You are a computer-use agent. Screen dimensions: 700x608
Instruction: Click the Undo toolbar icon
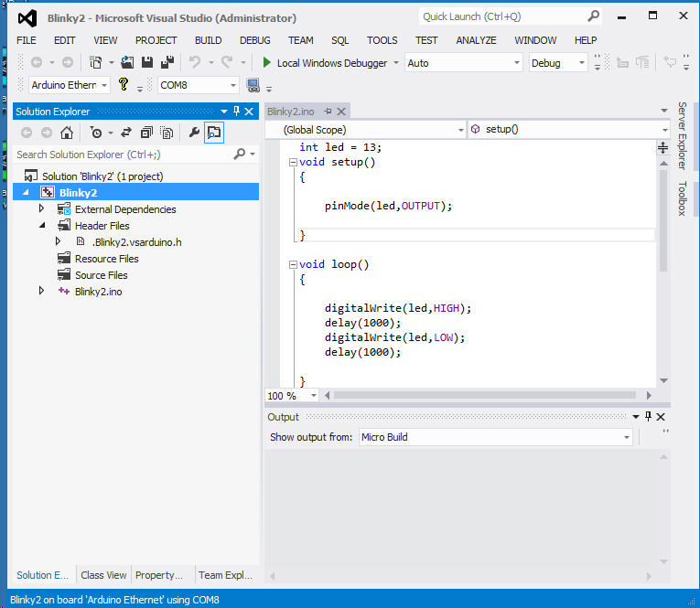[195, 62]
